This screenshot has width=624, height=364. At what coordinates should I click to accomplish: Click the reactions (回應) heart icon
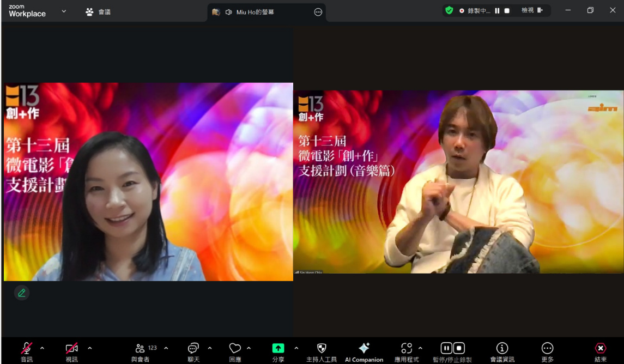pos(235,349)
